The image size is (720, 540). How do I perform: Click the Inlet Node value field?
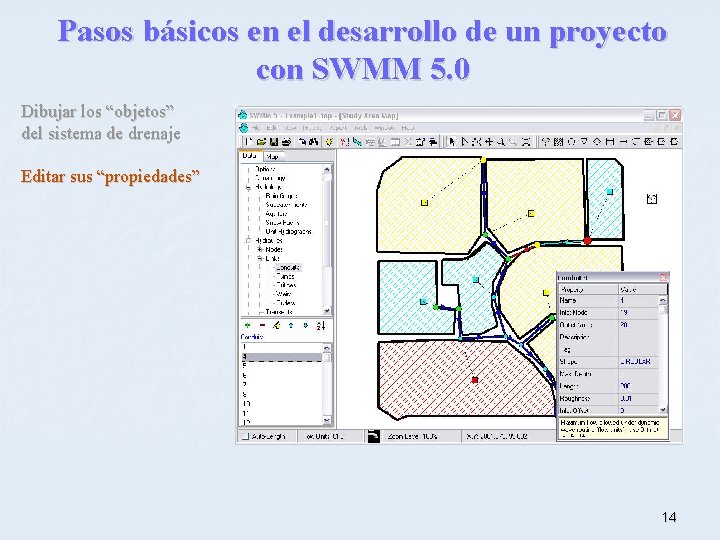pyautogui.click(x=638, y=312)
